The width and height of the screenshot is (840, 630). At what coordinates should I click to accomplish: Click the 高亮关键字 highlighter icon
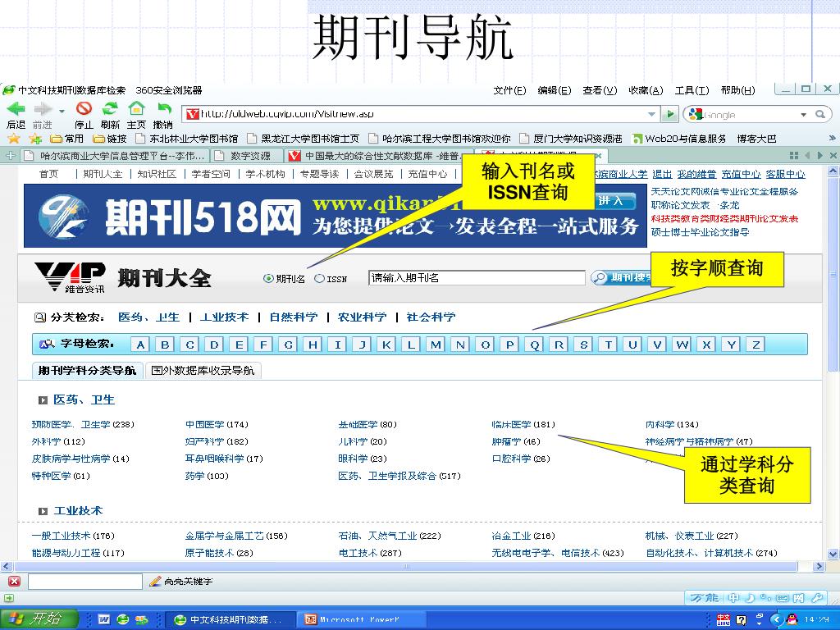tap(155, 582)
